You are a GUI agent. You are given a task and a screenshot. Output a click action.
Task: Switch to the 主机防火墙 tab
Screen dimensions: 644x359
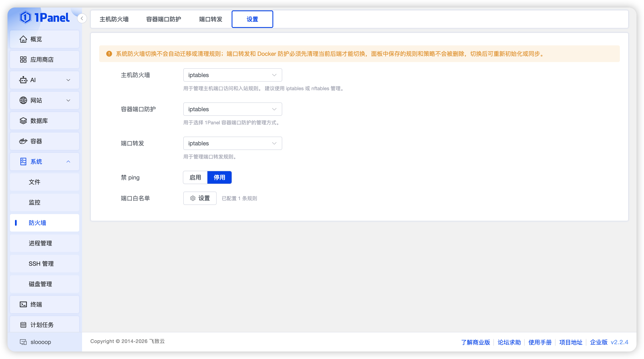tap(114, 19)
